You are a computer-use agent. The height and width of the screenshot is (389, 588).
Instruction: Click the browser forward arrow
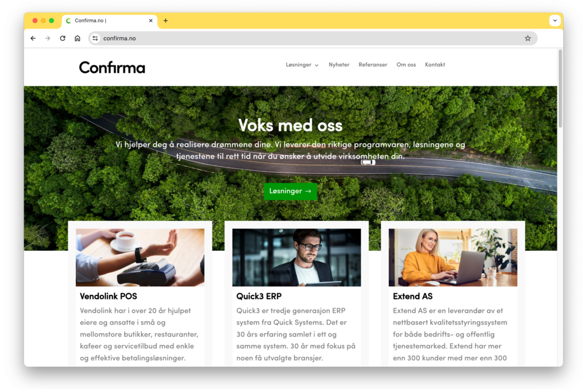coord(48,38)
